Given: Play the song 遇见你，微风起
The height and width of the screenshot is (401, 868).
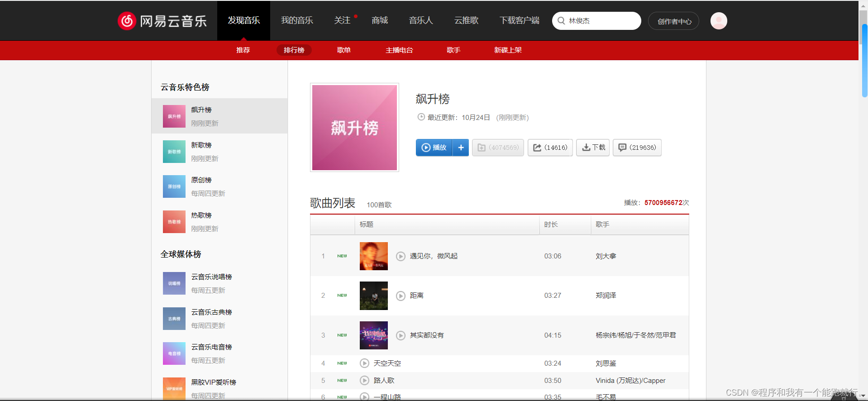Looking at the screenshot, I should (401, 256).
